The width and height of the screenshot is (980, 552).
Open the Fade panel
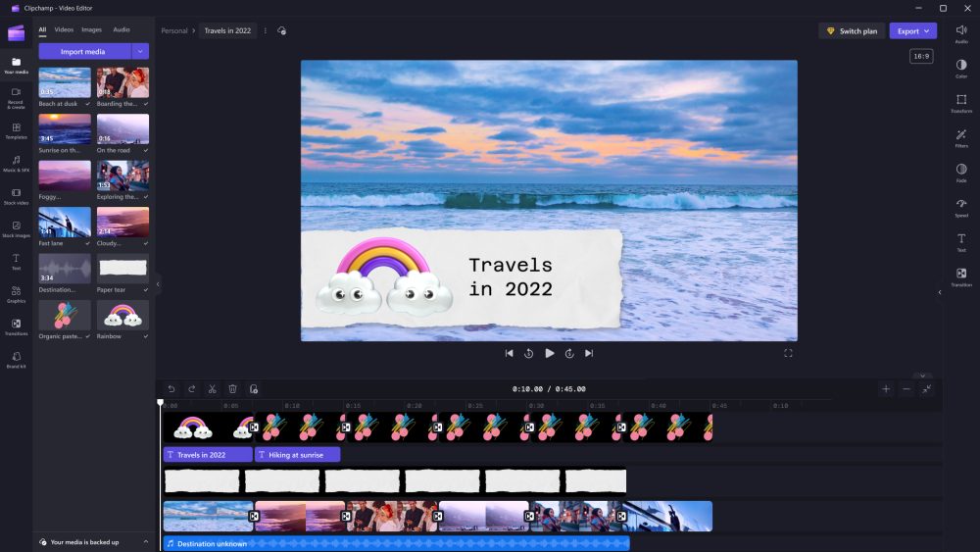tap(960, 171)
